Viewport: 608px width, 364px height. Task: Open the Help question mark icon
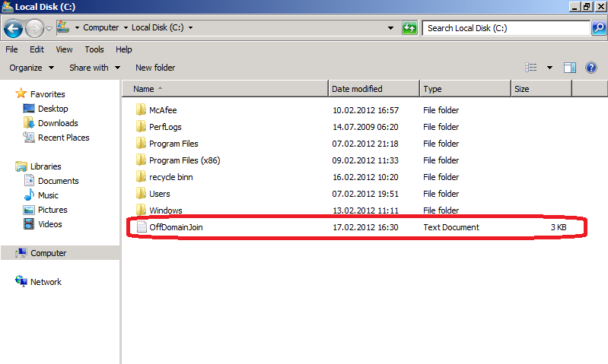(590, 68)
